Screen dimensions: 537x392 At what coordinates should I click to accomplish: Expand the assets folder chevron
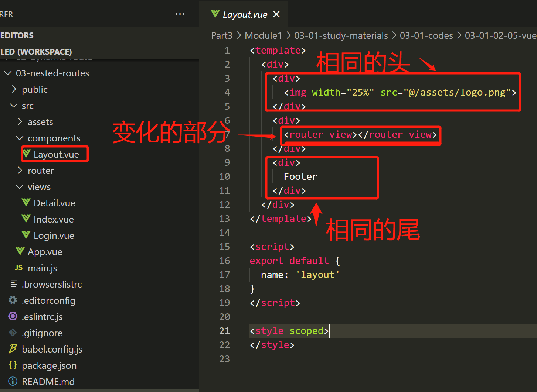[20, 122]
